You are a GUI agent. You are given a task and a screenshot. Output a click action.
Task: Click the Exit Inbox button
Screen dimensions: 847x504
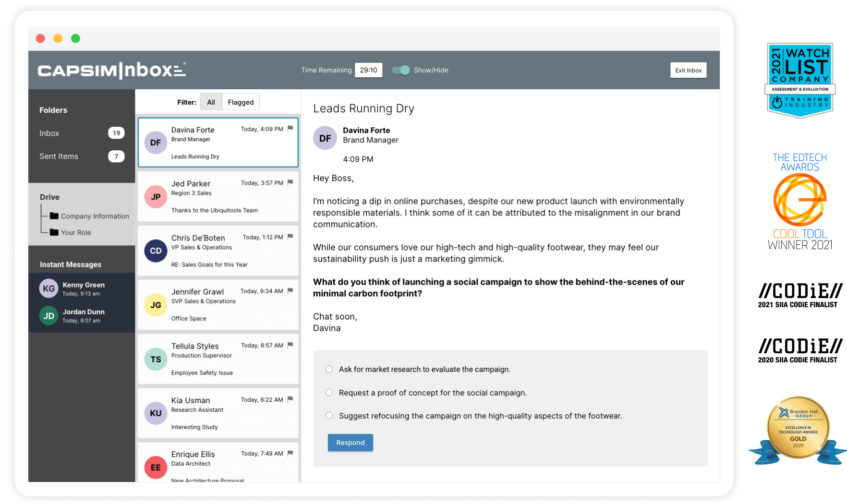[688, 70]
